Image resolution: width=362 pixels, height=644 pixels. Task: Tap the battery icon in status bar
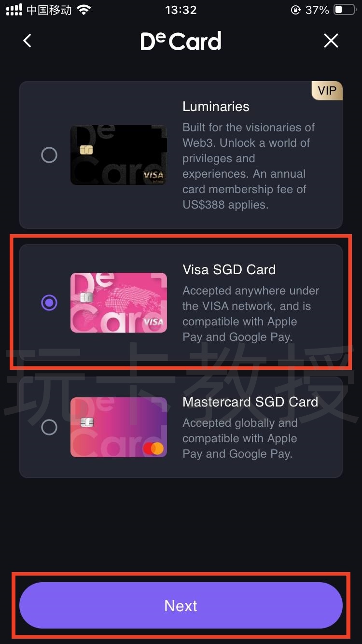tap(345, 10)
